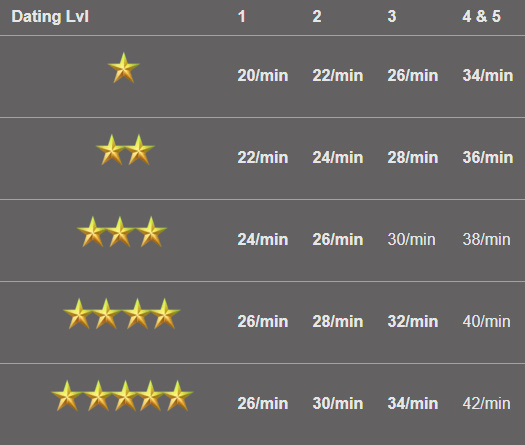Screen dimensions: 525x445
Task: Click the 42/min value
Action: click(486, 403)
